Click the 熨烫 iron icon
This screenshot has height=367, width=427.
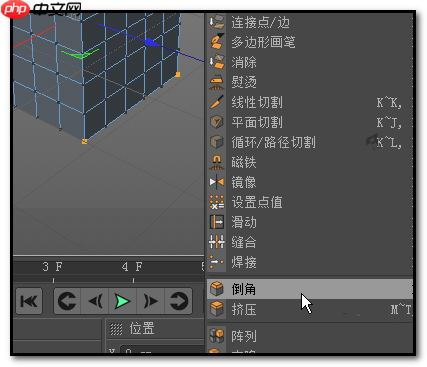point(217,82)
